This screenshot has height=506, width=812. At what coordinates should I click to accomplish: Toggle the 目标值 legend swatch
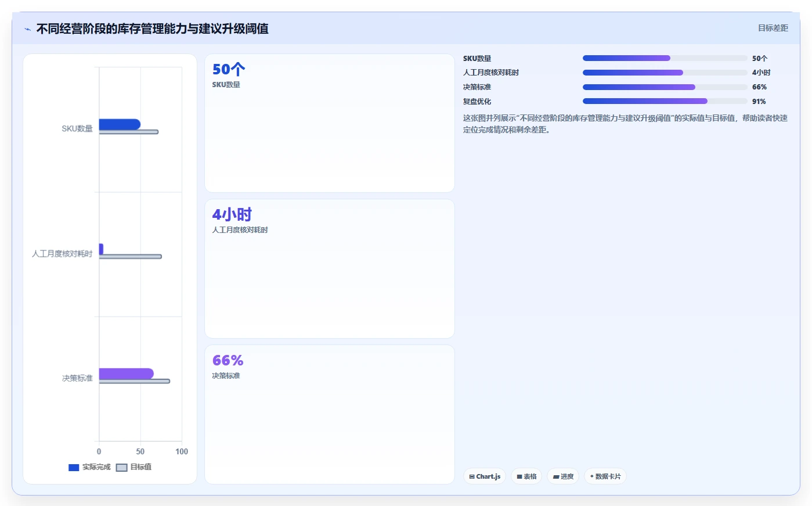tap(122, 468)
